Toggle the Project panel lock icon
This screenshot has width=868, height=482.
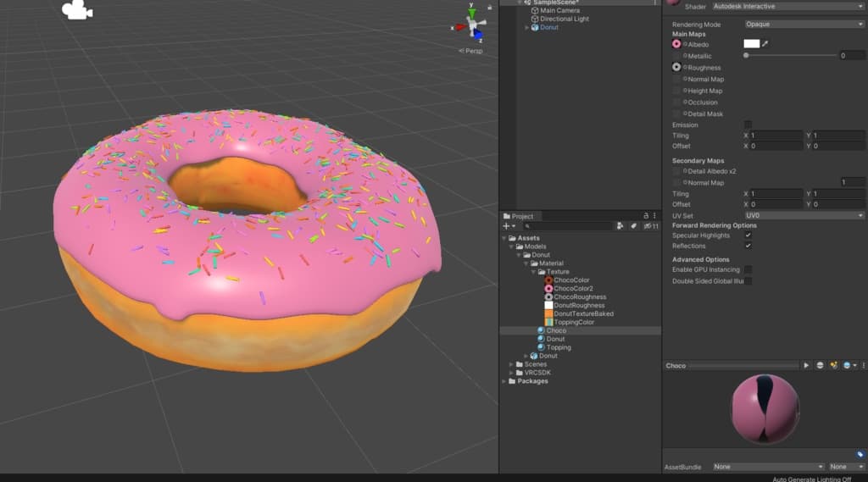click(x=646, y=216)
